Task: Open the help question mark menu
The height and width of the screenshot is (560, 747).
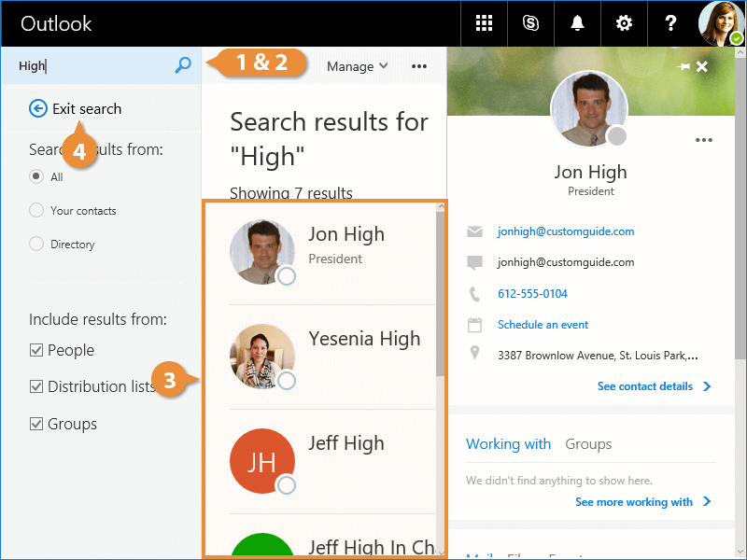Action: coord(670,23)
